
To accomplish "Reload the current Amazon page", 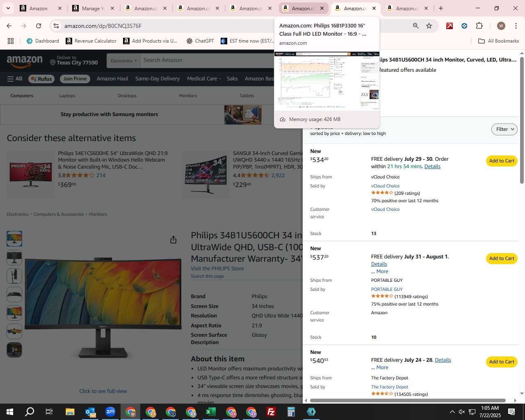I will click(x=39, y=26).
